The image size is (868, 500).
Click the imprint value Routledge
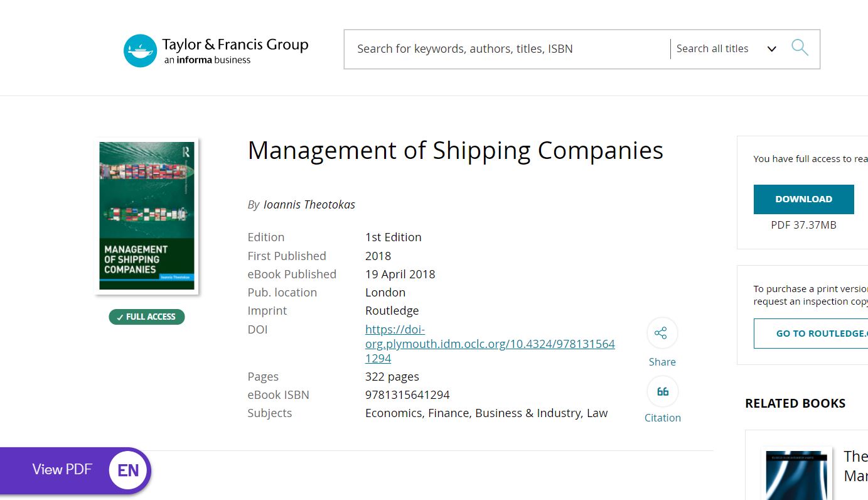392,311
